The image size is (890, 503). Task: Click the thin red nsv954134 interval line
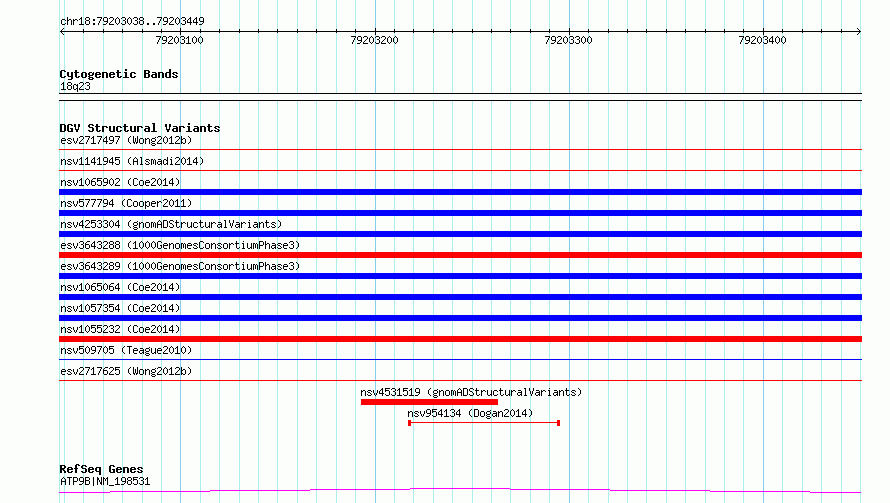coord(484,423)
